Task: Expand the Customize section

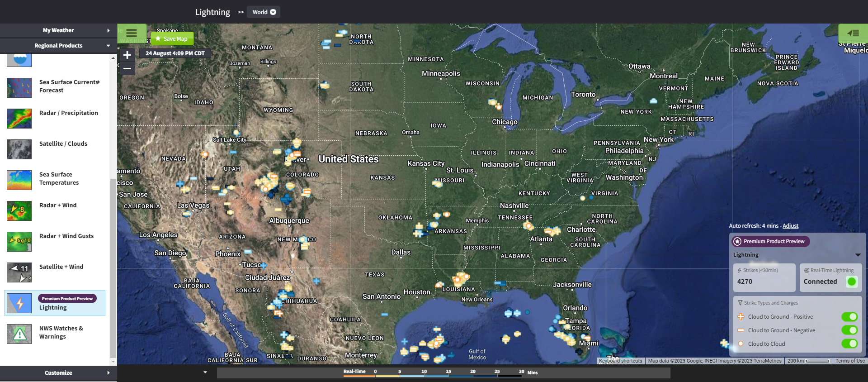Action: (58, 373)
